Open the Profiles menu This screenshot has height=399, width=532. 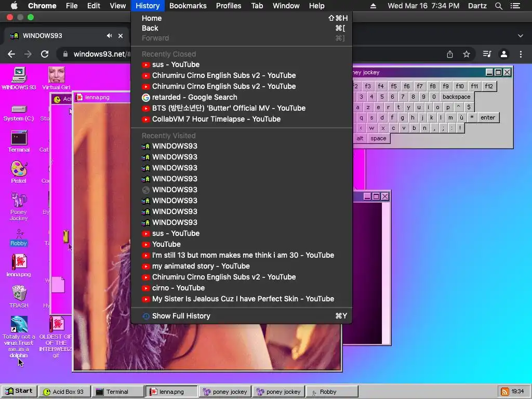click(229, 6)
